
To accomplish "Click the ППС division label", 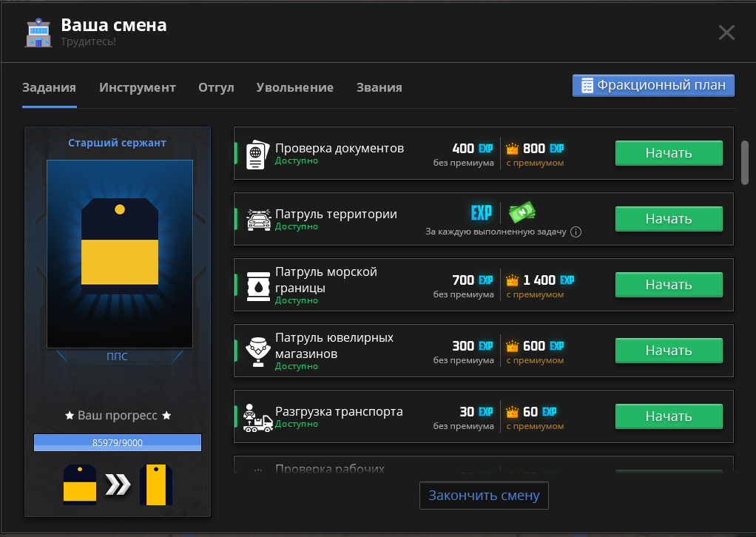I will pos(117,357).
